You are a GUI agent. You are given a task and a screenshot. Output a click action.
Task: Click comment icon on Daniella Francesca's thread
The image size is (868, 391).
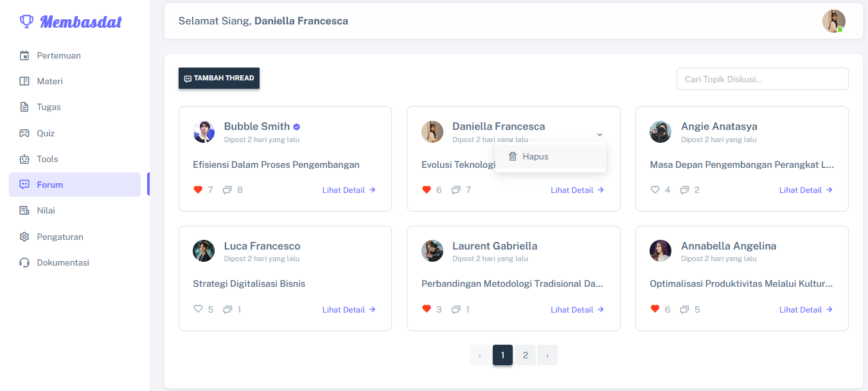456,190
